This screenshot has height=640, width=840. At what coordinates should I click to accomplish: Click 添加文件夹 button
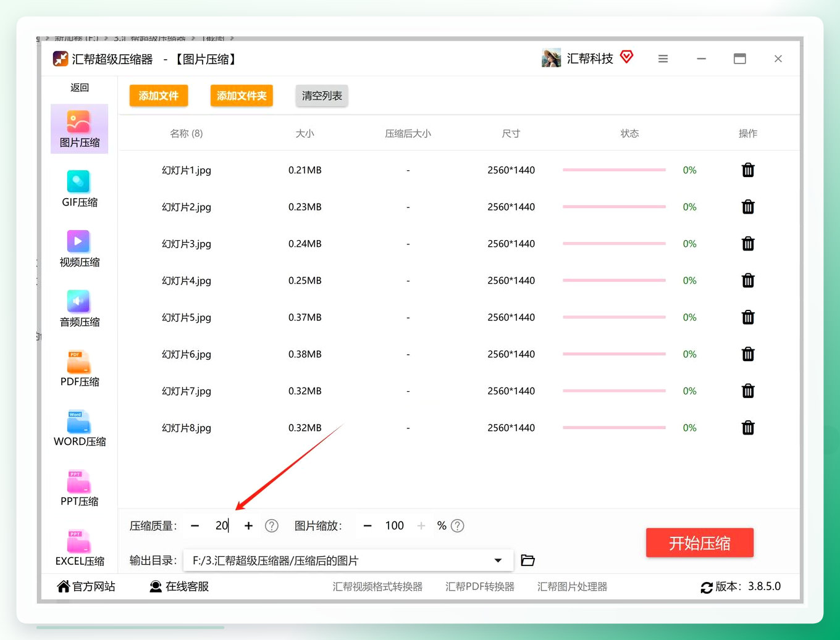click(241, 96)
